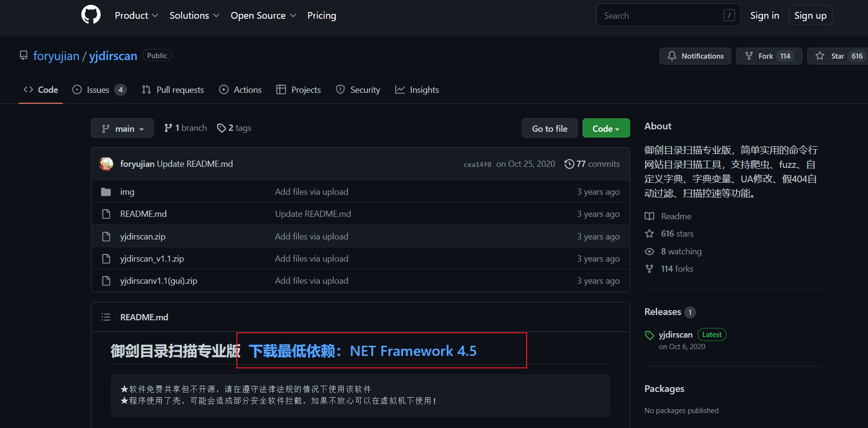Click the tag icon beside 2 tags
The image size is (868, 428).
(x=221, y=128)
